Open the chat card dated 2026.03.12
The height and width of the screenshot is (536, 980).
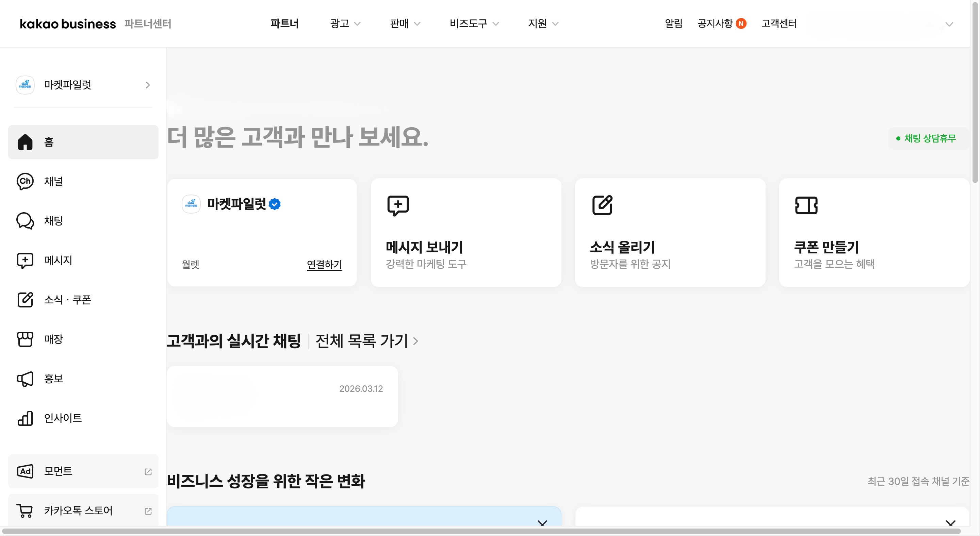click(x=282, y=397)
